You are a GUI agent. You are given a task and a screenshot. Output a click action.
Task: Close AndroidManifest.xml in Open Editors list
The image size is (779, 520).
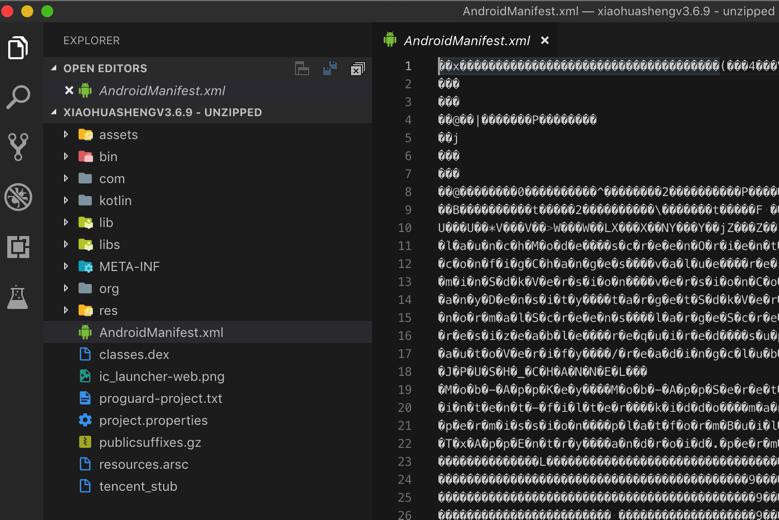coord(69,90)
